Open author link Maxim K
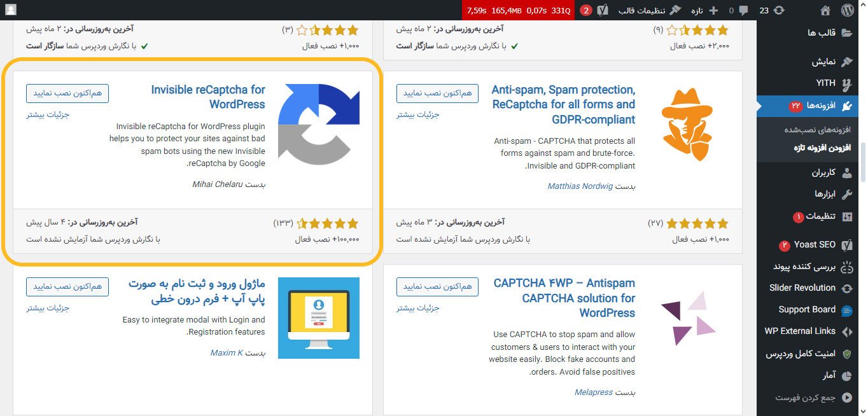Image resolution: width=868 pixels, height=416 pixels. pyautogui.click(x=227, y=352)
